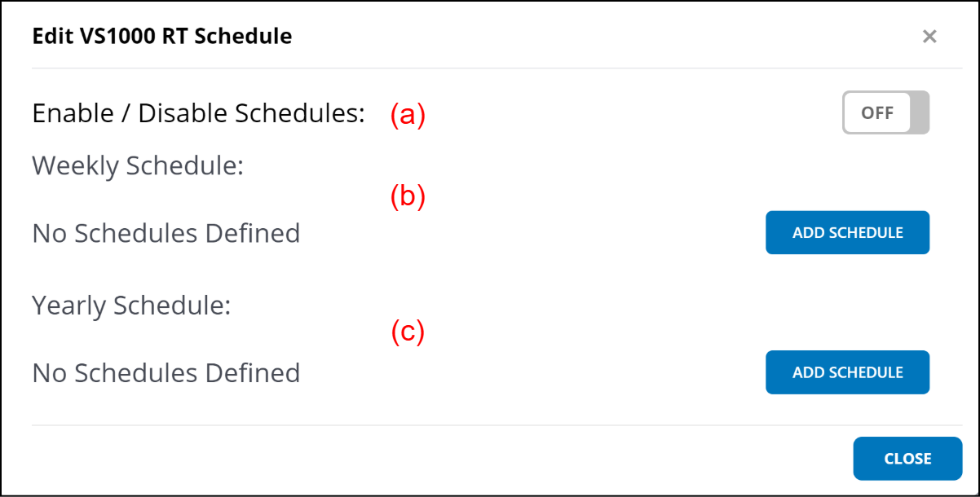Click the "Enable / Disable Schedules:" label

click(198, 112)
